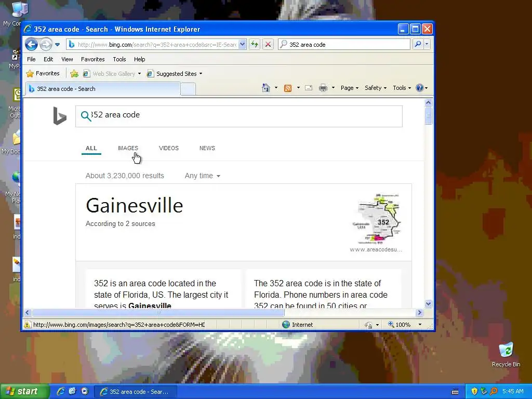Expand the address bar history dropdown
Image resolution: width=532 pixels, height=399 pixels.
[242, 45]
